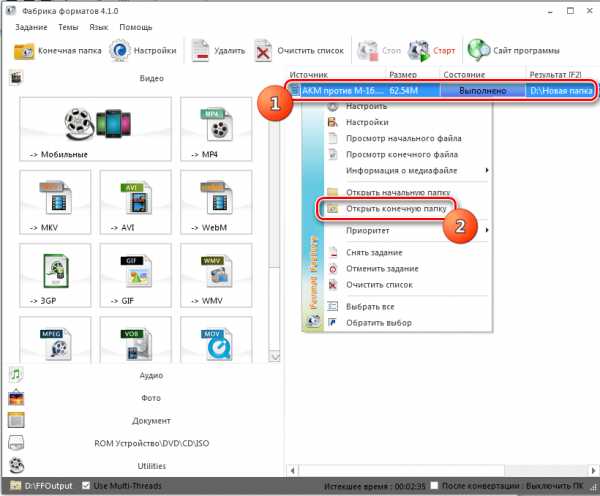Image resolution: width=600 pixels, height=496 pixels.
Task: Click the Состояние column header
Action: 483,75
